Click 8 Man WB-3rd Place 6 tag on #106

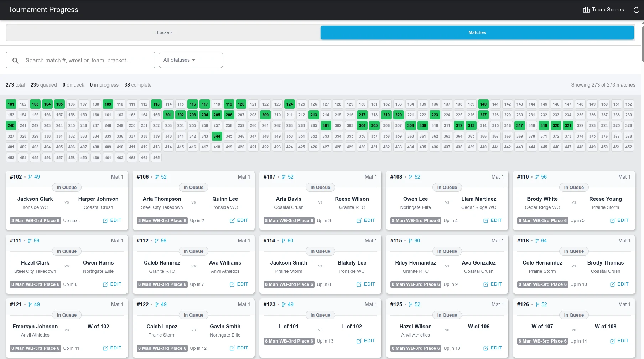(x=162, y=221)
